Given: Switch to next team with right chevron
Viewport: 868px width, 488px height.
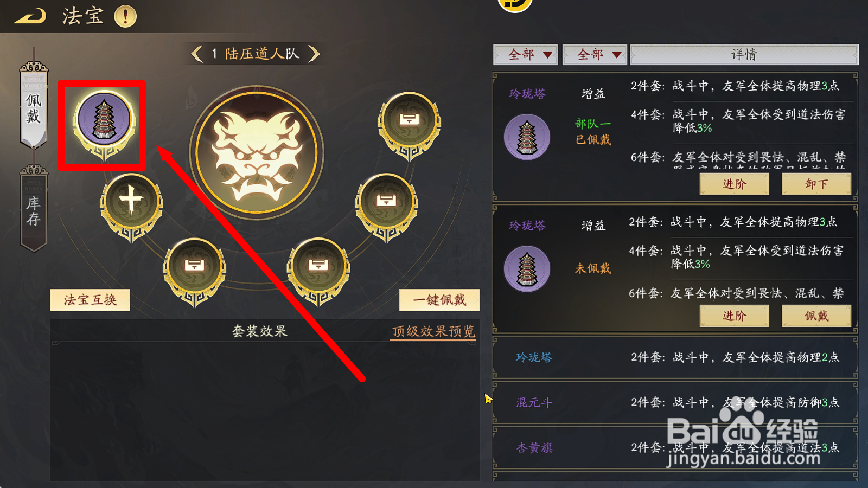Looking at the screenshot, I should point(314,54).
